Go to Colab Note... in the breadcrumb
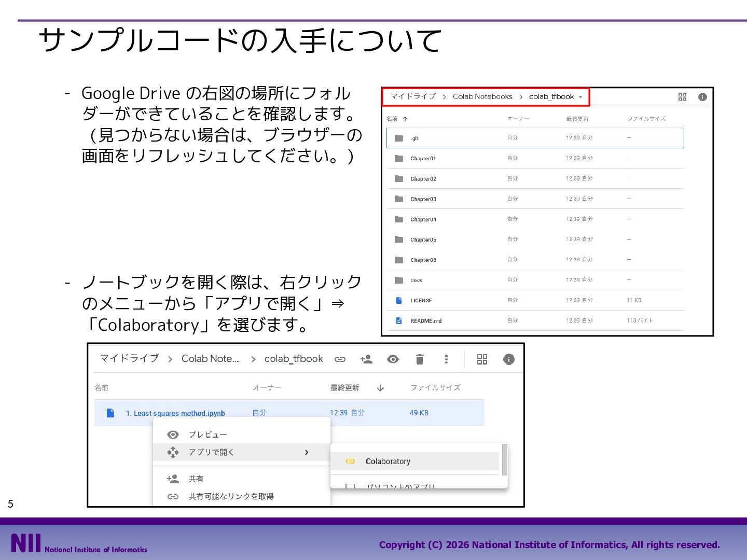 tap(210, 358)
